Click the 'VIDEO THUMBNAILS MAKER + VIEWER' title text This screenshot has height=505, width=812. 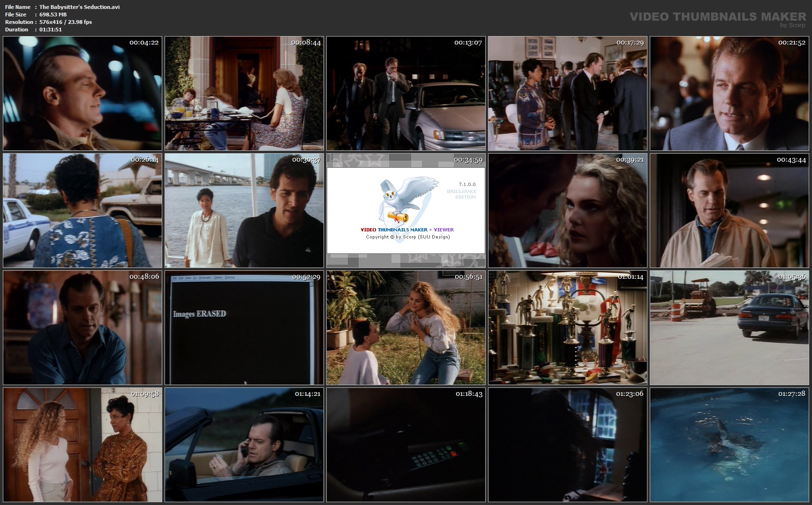click(x=407, y=230)
